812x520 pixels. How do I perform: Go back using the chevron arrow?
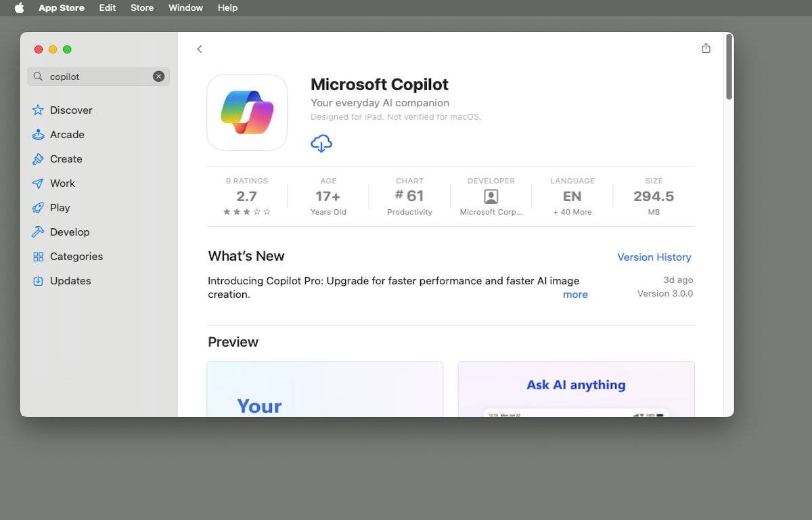coord(199,49)
